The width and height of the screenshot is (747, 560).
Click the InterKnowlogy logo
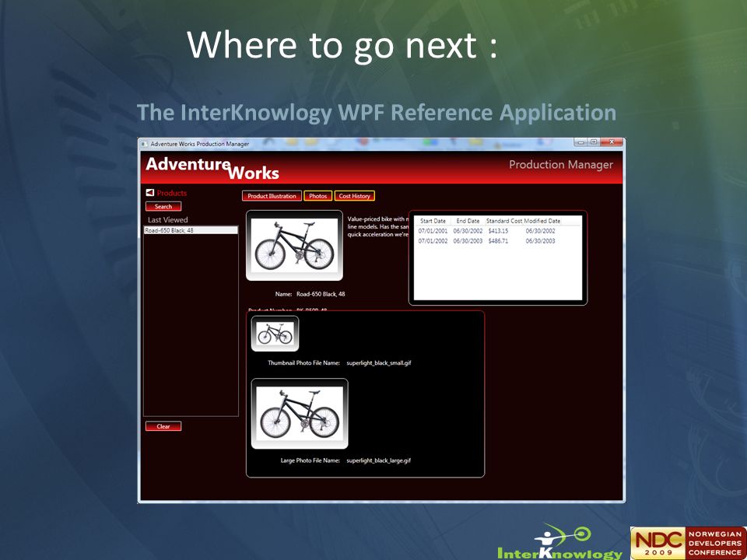(559, 542)
